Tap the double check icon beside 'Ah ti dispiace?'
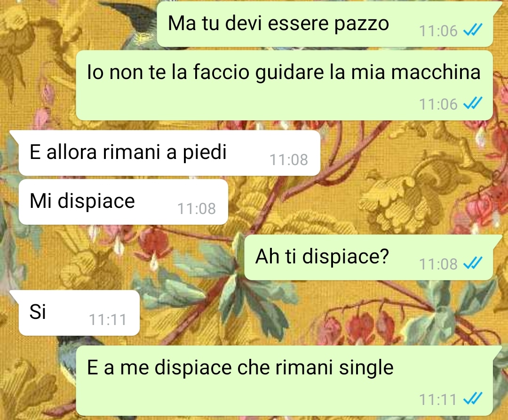Screen dimensions: 508x420 (473, 263)
